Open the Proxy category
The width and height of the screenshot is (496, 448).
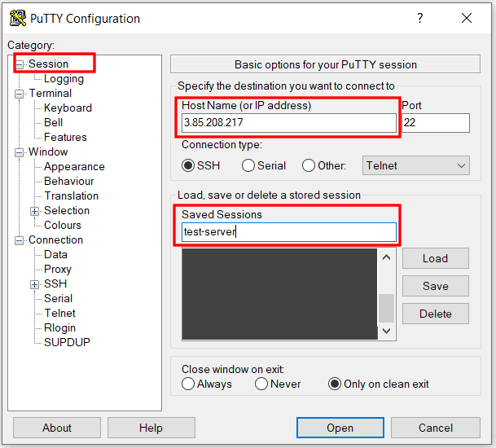(58, 270)
